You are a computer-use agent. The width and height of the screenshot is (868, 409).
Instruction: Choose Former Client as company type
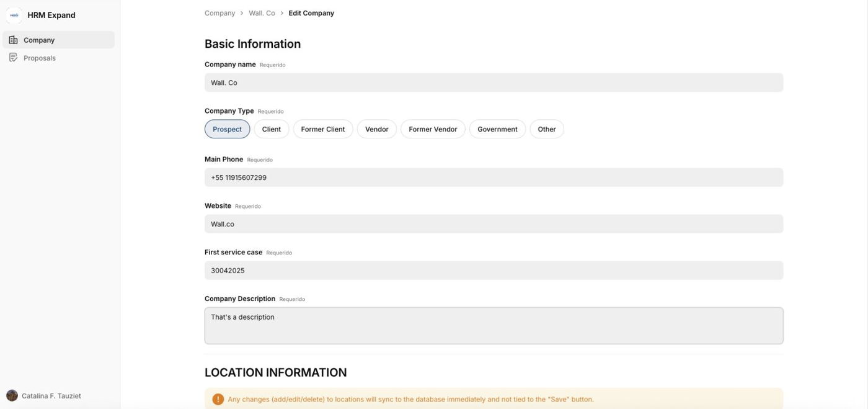323,129
